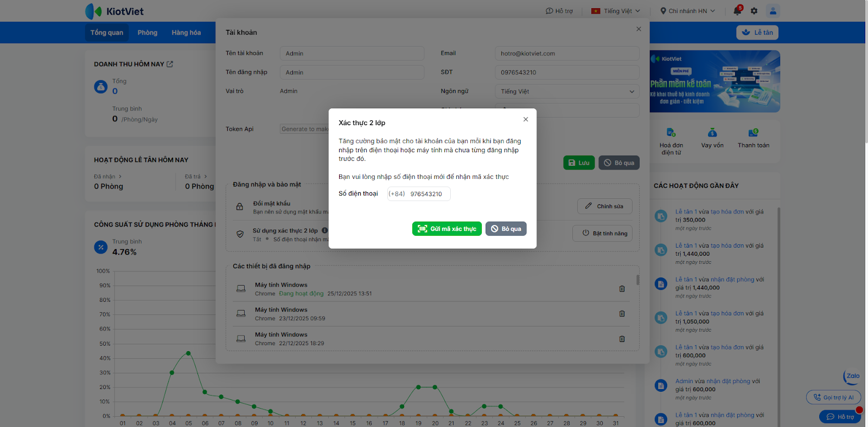
Task: Focus the Số điện thoại field in 2FA dialog
Action: tap(419, 194)
